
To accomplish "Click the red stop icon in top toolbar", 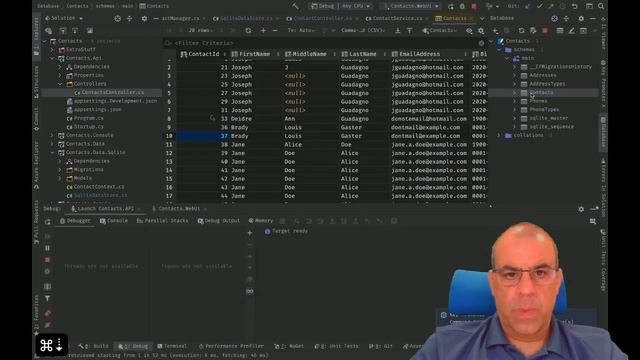I will [474, 6].
